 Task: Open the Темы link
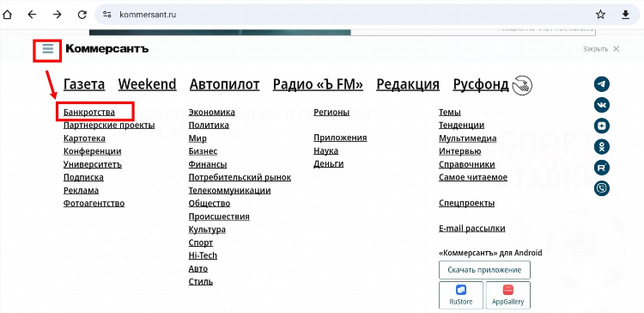tap(450, 113)
